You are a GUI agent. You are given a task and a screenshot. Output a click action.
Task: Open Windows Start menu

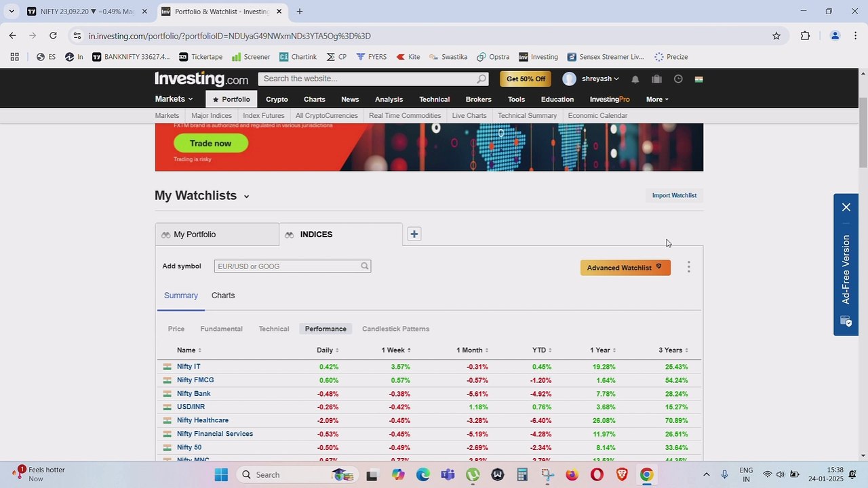coord(221,474)
